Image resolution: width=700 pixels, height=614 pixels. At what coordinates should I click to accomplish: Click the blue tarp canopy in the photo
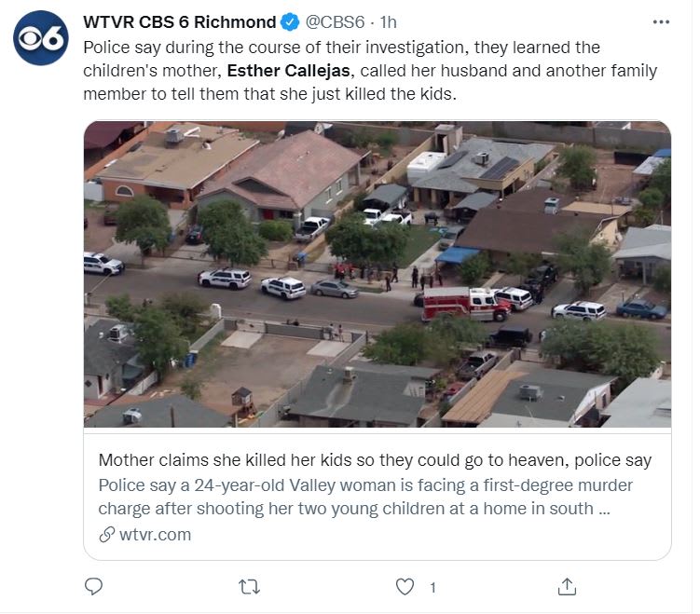pos(457,253)
